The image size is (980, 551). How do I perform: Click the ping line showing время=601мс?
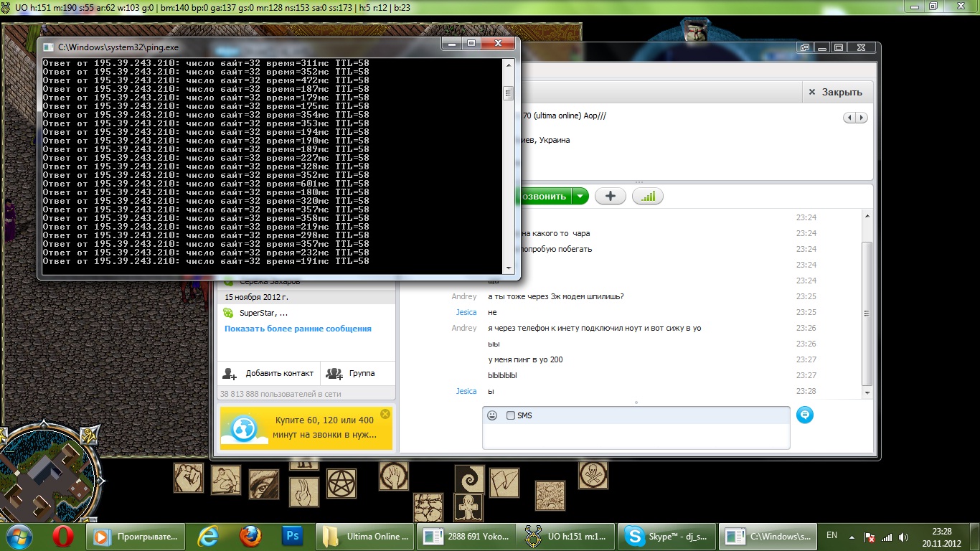[x=206, y=184]
